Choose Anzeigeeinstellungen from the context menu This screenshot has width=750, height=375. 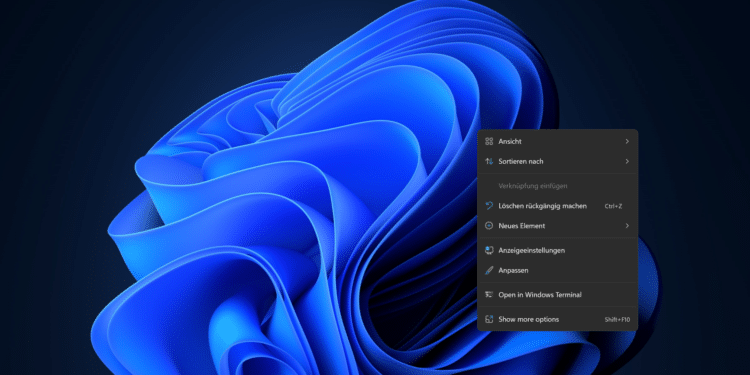558,250
